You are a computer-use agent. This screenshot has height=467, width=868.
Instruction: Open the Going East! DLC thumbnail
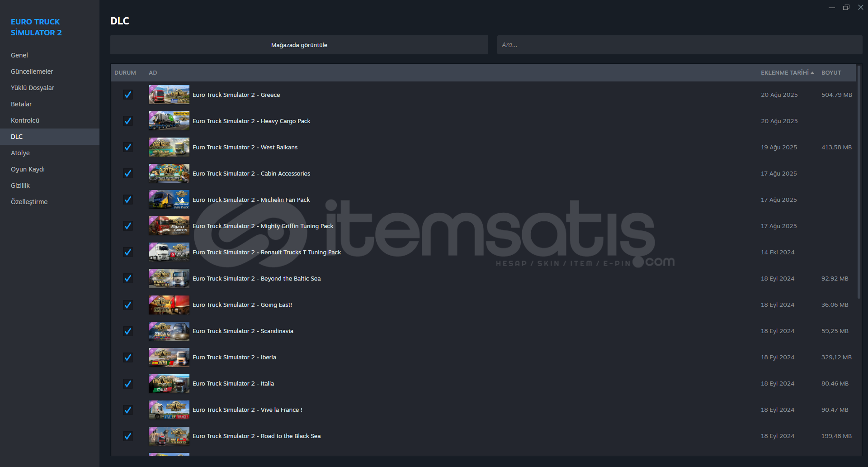169,305
